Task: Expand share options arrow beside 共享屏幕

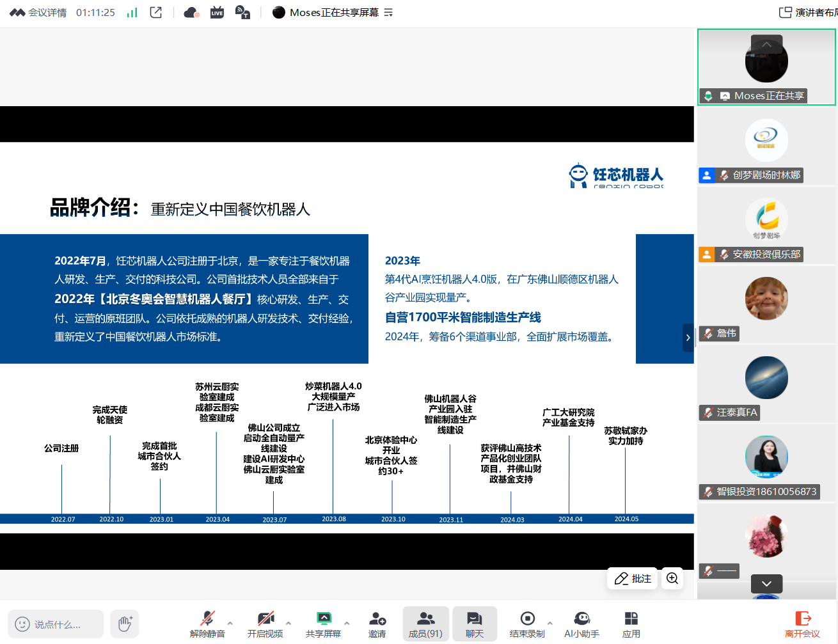Action: 347,623
